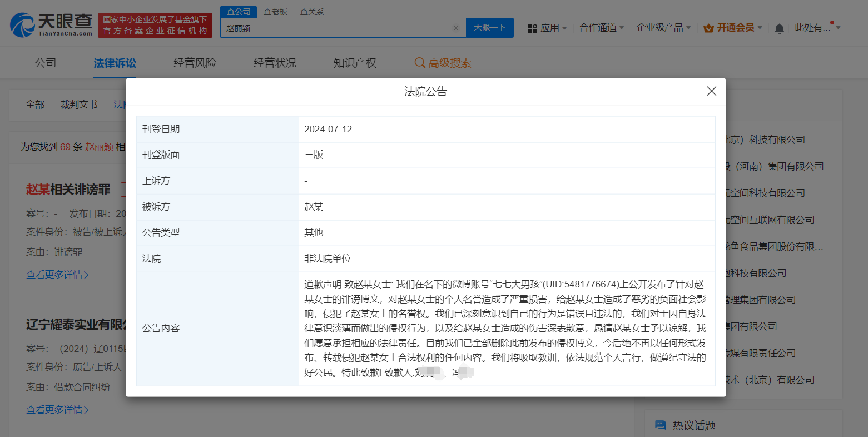Click the 天眼查 logo icon
The width and height of the screenshot is (868, 437).
click(22, 23)
